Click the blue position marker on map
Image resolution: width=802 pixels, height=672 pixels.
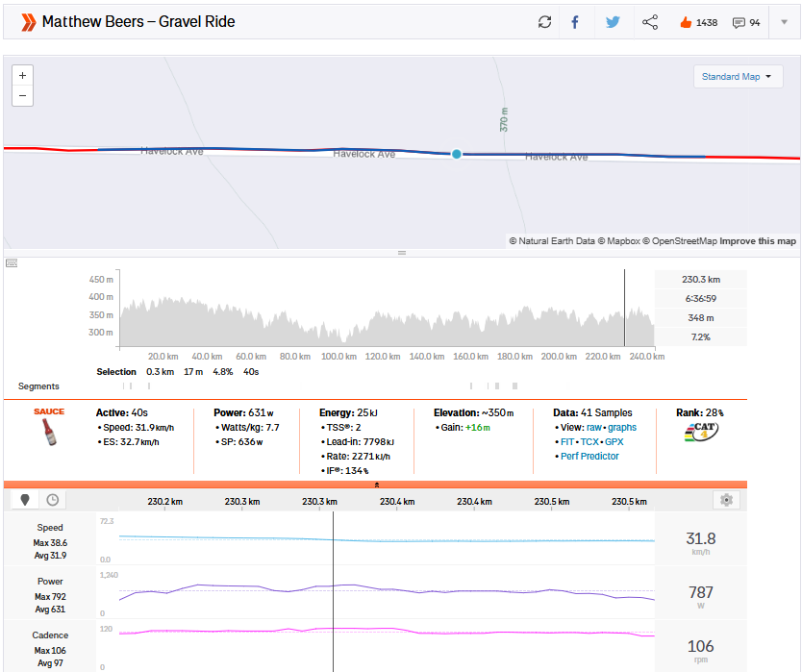pos(457,154)
